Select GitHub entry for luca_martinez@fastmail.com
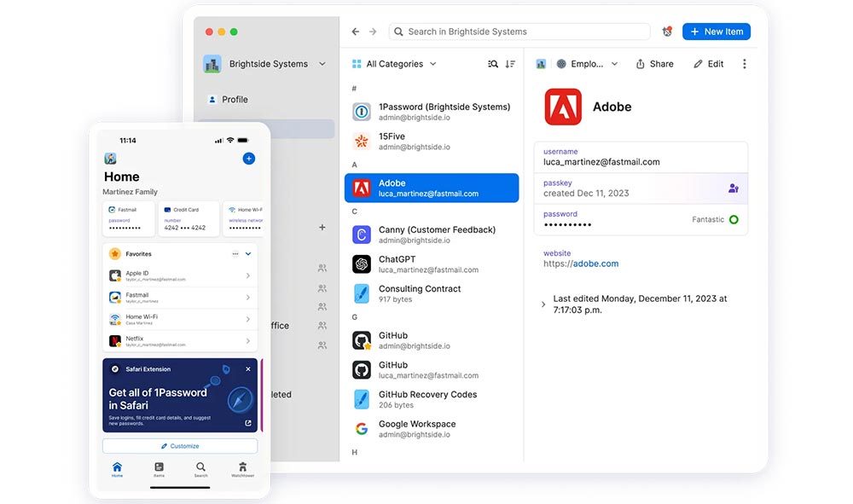 point(432,370)
